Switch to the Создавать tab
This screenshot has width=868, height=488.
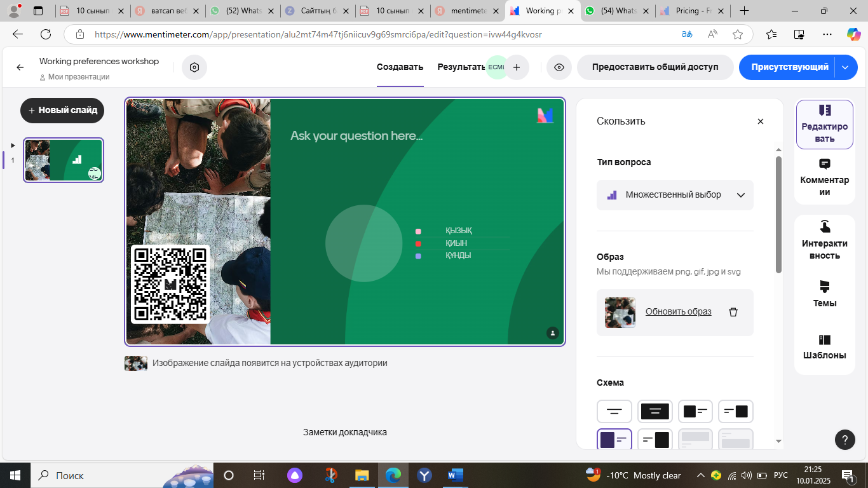point(400,67)
